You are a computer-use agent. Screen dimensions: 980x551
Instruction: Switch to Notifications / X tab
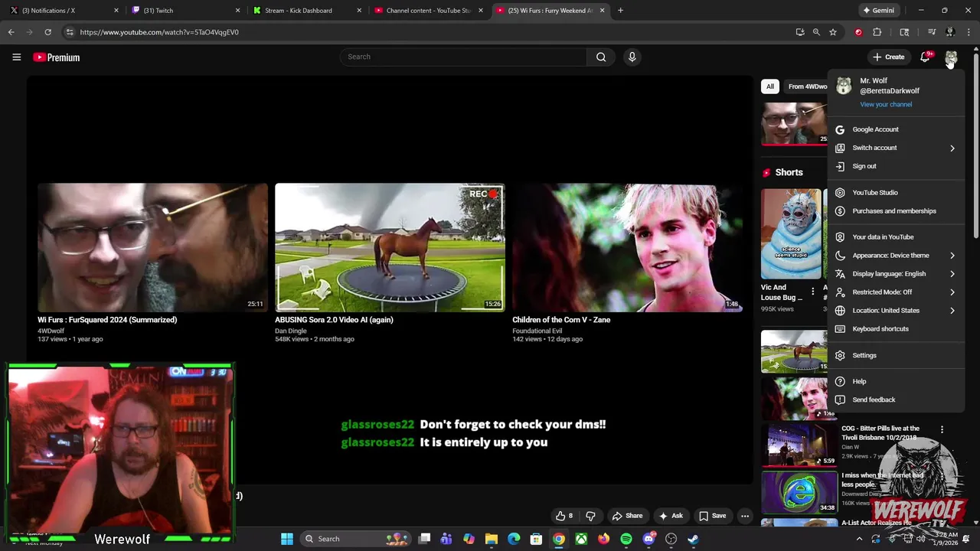[63, 11]
